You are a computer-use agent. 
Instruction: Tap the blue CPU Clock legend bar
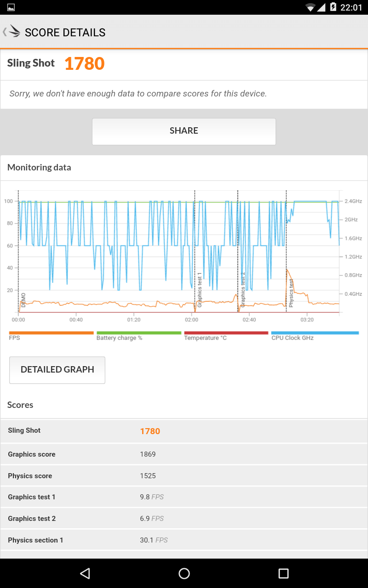pyautogui.click(x=315, y=333)
